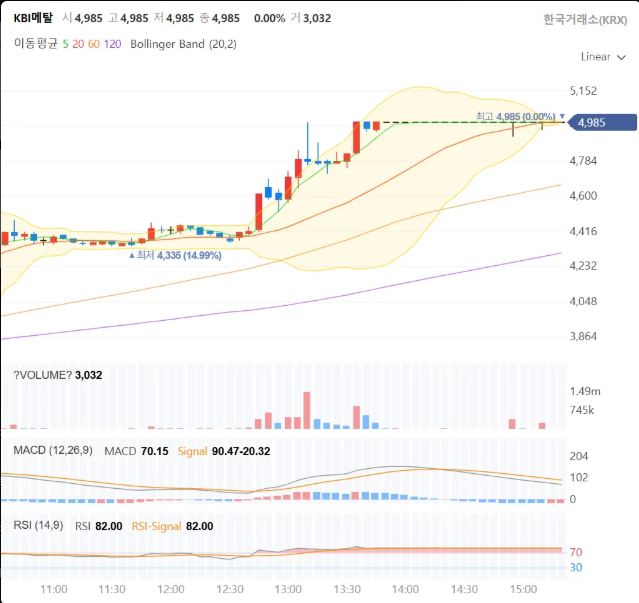Click the RSI-Signal value 82.00
This screenshot has height=603, width=639.
pos(200,526)
